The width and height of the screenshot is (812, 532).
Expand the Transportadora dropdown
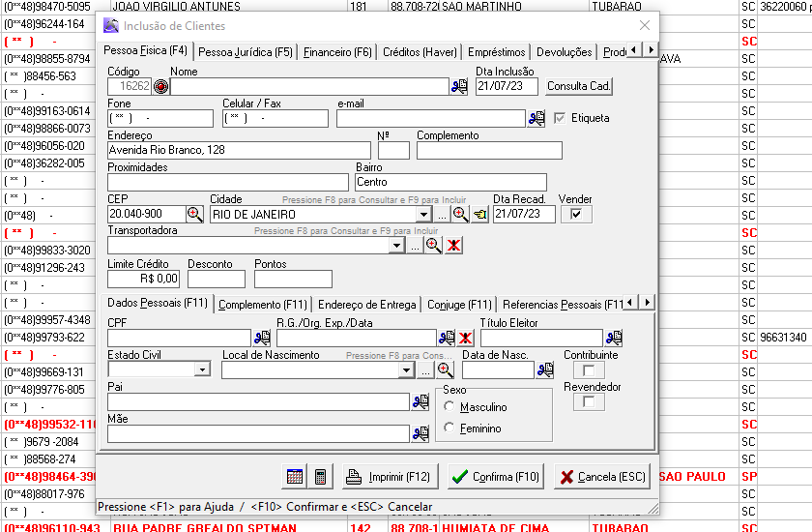395,246
